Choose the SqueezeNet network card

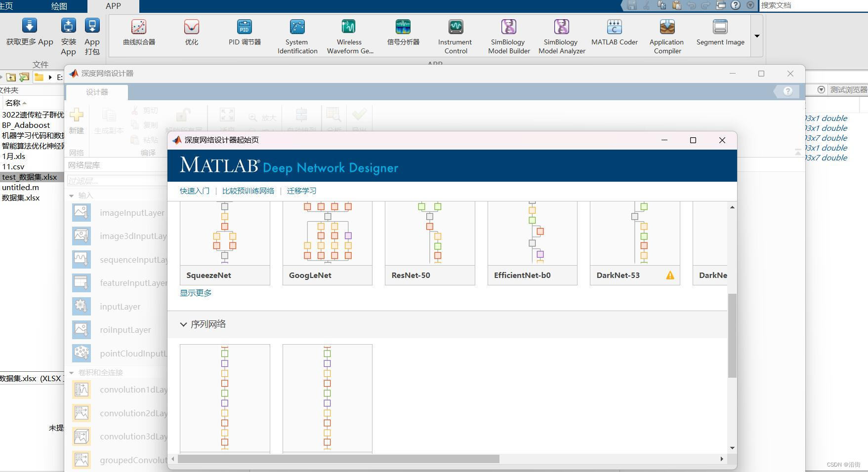pyautogui.click(x=225, y=243)
